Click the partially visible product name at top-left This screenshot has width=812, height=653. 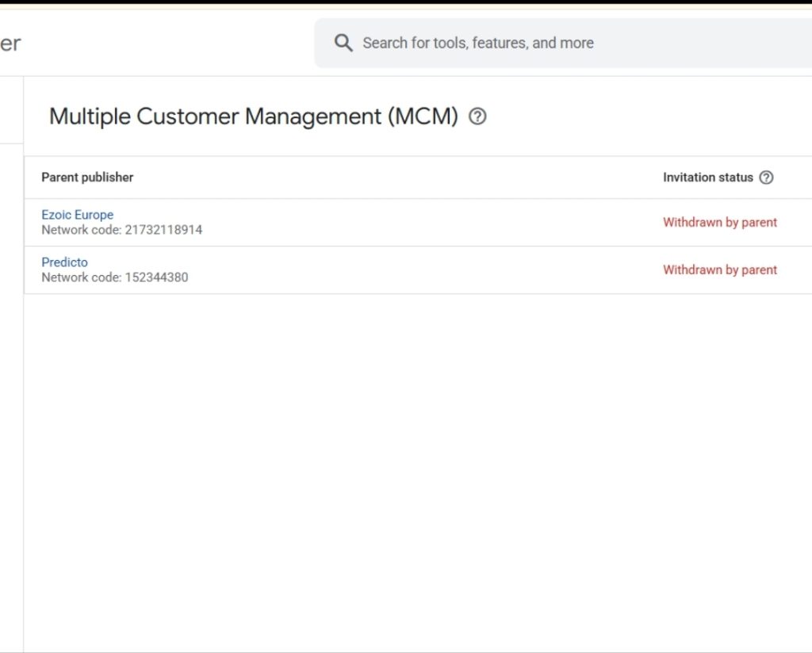point(10,43)
